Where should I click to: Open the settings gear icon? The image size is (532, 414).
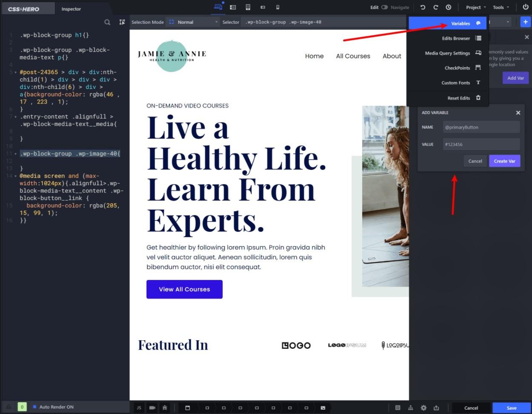423,408
